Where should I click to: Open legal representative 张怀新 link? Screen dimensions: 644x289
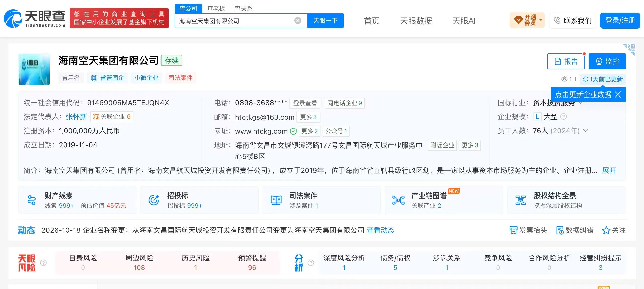pyautogui.click(x=76, y=117)
